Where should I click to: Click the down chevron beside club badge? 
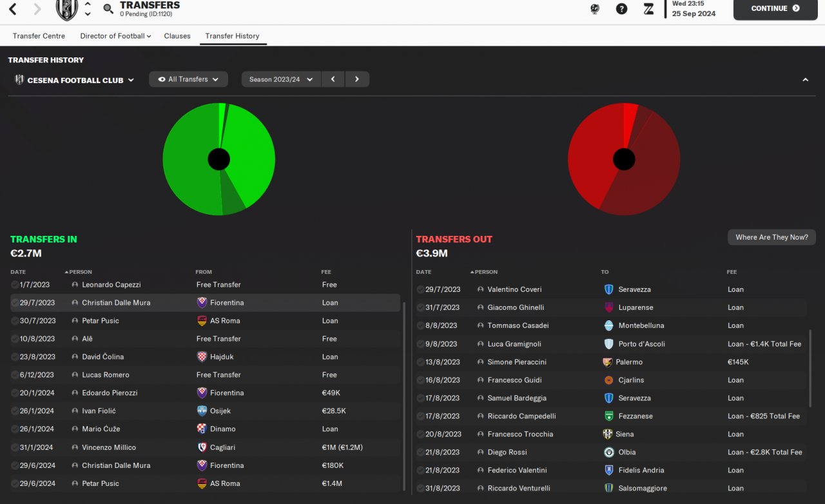tap(88, 14)
